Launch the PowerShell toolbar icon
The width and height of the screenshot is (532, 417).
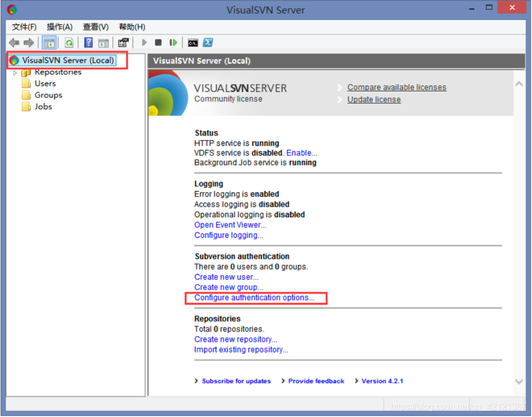tap(208, 43)
